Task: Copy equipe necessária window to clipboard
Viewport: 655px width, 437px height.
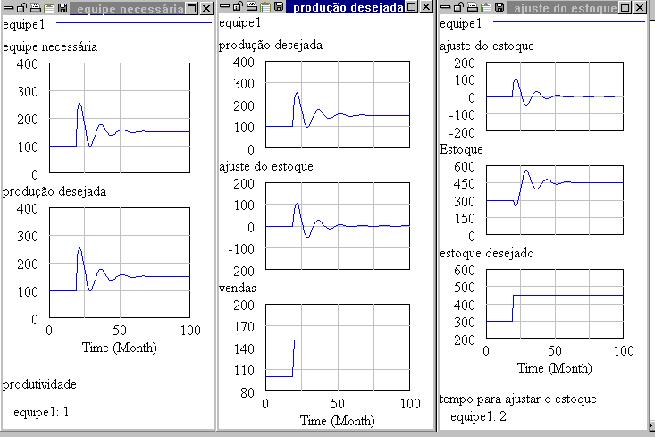Action: 47,8
